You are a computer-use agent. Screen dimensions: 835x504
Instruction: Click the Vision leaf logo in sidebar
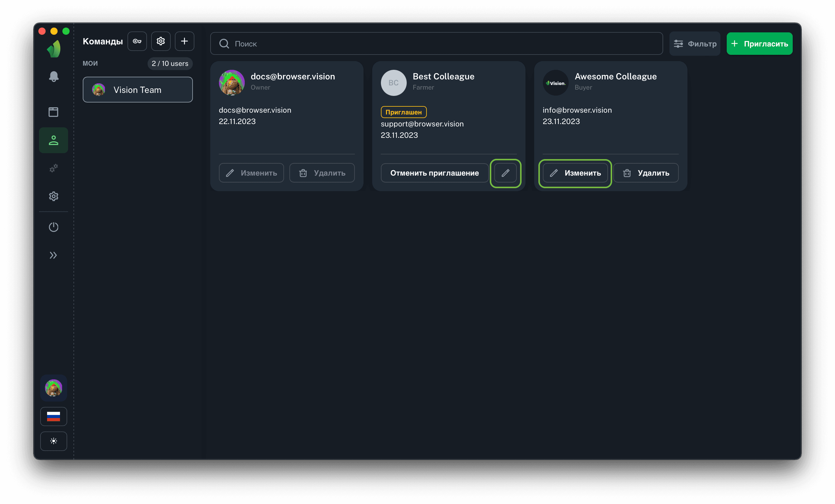pyautogui.click(x=54, y=49)
